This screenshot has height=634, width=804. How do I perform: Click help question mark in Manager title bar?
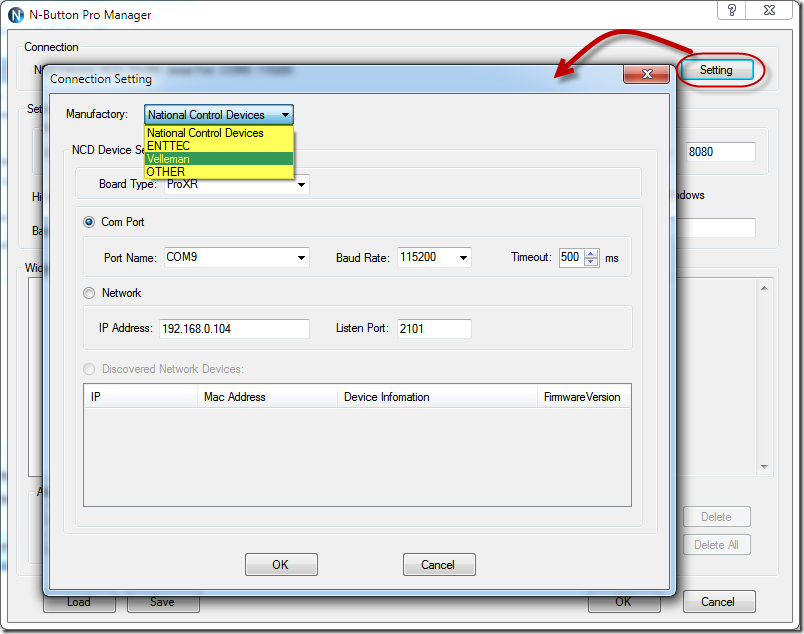(x=731, y=10)
